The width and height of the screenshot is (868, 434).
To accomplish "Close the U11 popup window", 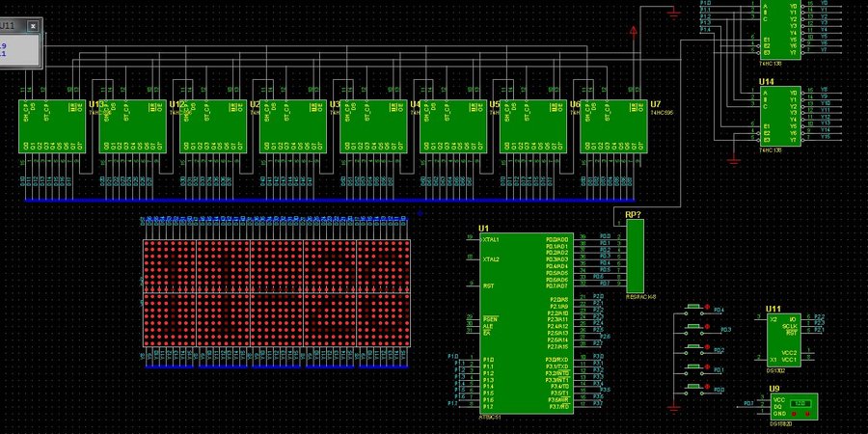I will point(32,26).
